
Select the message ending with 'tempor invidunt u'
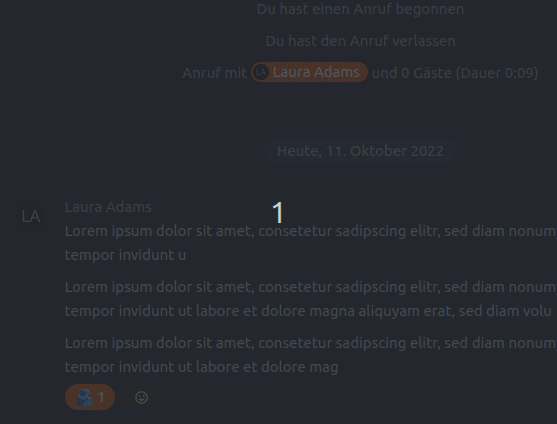pos(311,243)
